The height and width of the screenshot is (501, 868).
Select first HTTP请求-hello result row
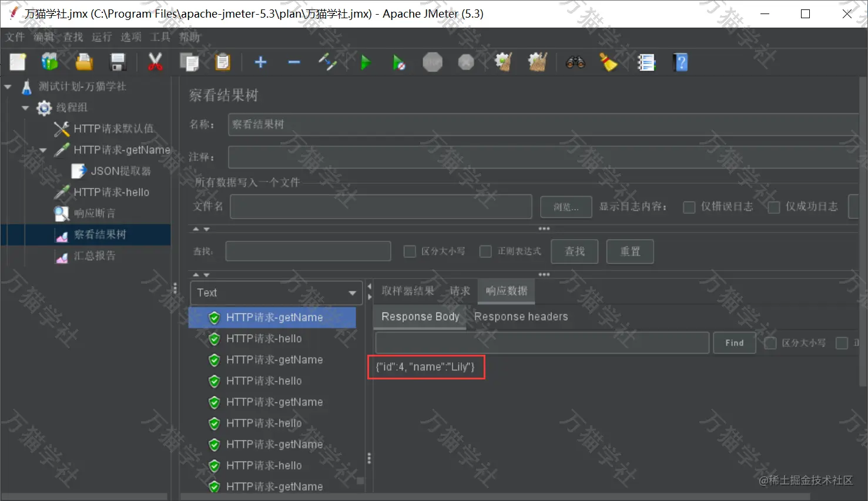coord(264,338)
